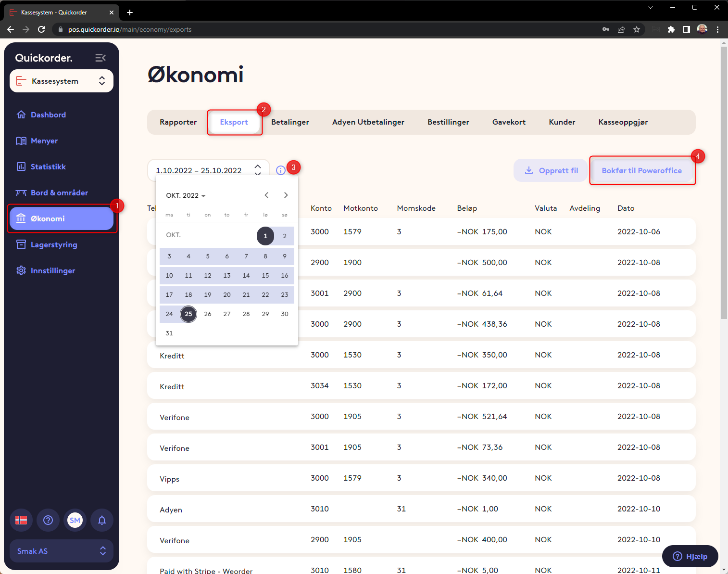Select the Kassesystem - Quickorder browser tab
The height and width of the screenshot is (574, 728).
click(62, 13)
